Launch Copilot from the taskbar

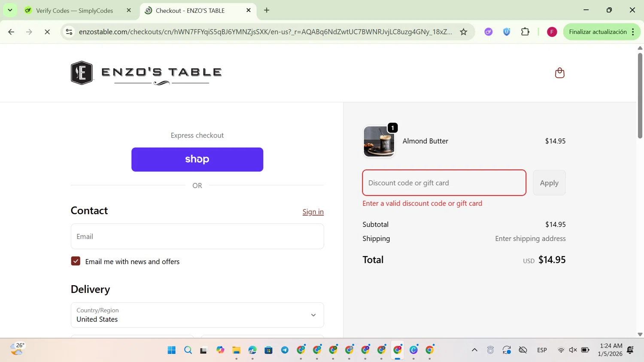[220, 350]
